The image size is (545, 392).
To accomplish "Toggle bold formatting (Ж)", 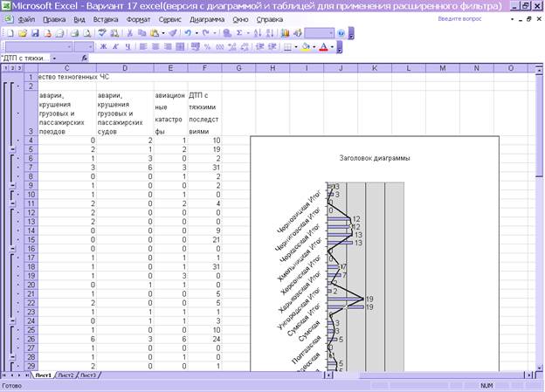I will 103,46.
